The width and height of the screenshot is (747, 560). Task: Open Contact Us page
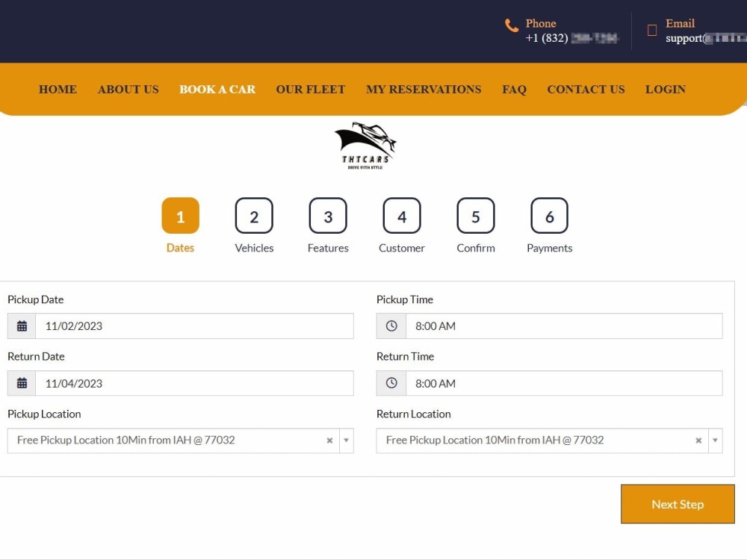(586, 90)
